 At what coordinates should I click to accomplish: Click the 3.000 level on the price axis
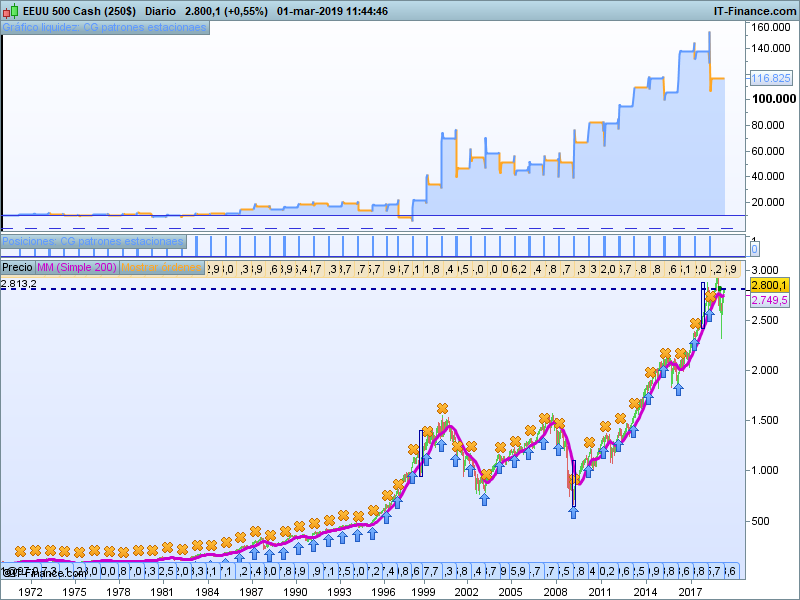765,270
